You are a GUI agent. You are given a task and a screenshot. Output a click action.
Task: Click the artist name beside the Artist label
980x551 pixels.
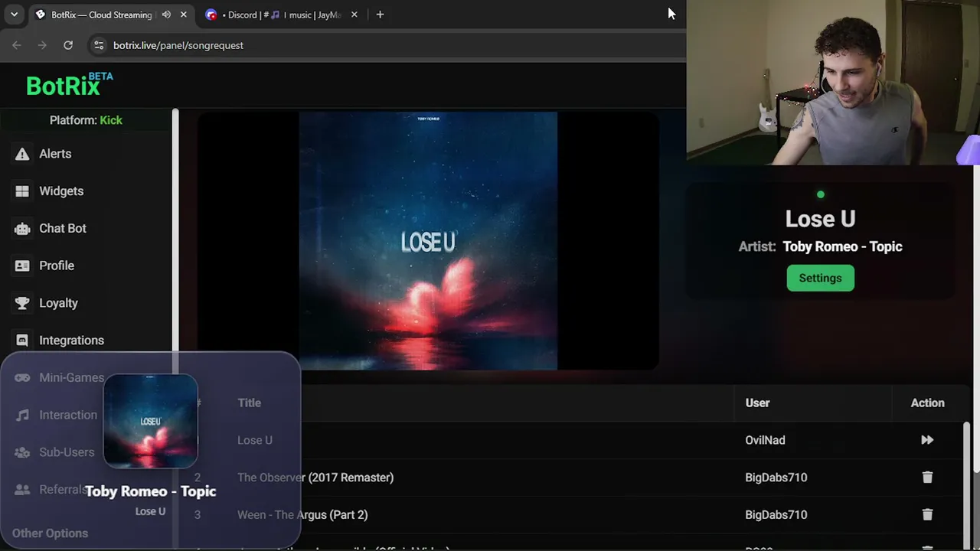click(x=842, y=246)
